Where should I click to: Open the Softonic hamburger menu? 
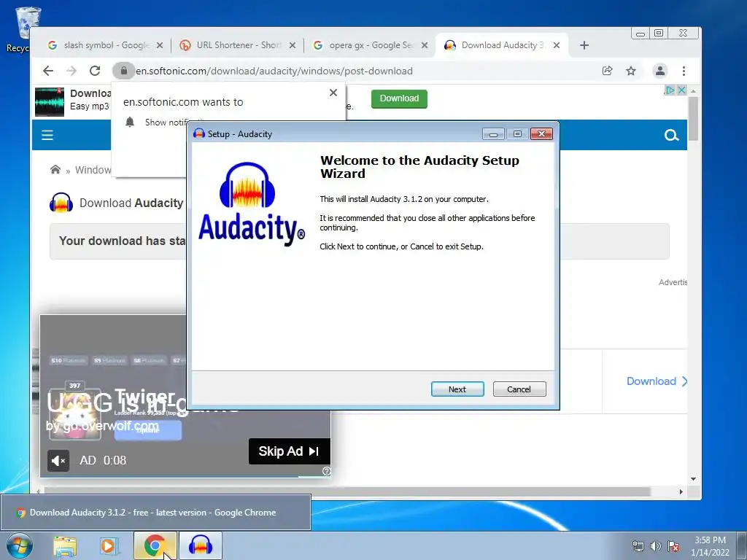point(47,135)
